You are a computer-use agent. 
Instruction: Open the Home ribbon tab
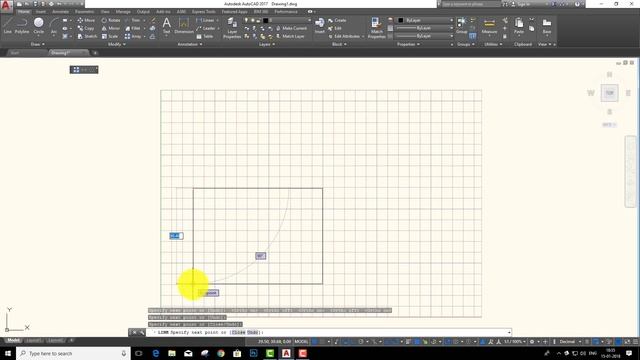click(x=24, y=12)
